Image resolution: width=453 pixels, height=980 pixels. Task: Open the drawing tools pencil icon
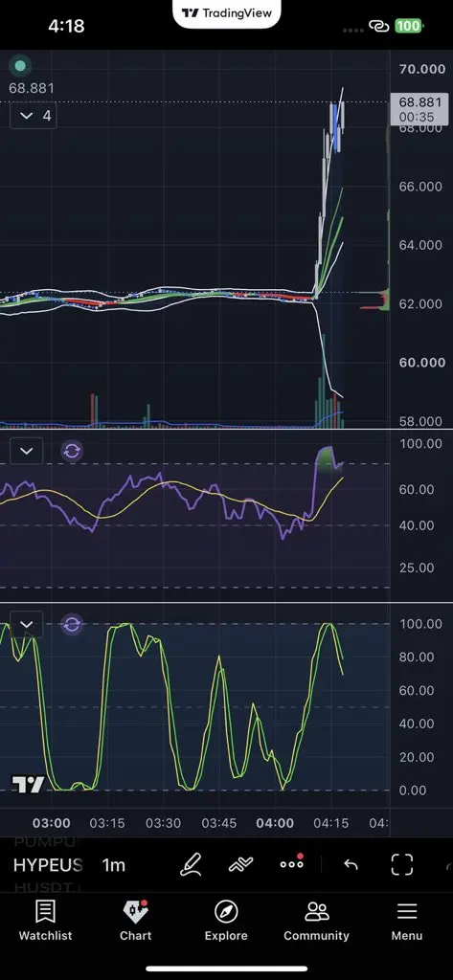click(192, 864)
